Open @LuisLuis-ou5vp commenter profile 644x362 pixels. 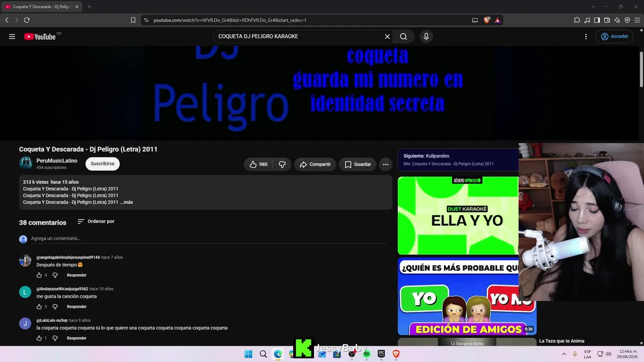(x=52, y=320)
